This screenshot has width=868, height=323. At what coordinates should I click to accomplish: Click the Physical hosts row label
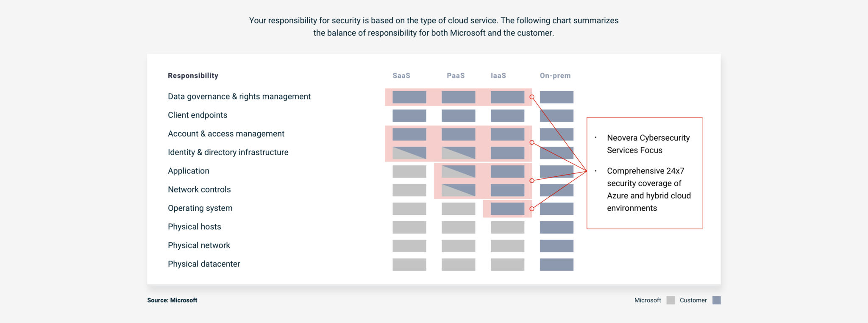194,227
